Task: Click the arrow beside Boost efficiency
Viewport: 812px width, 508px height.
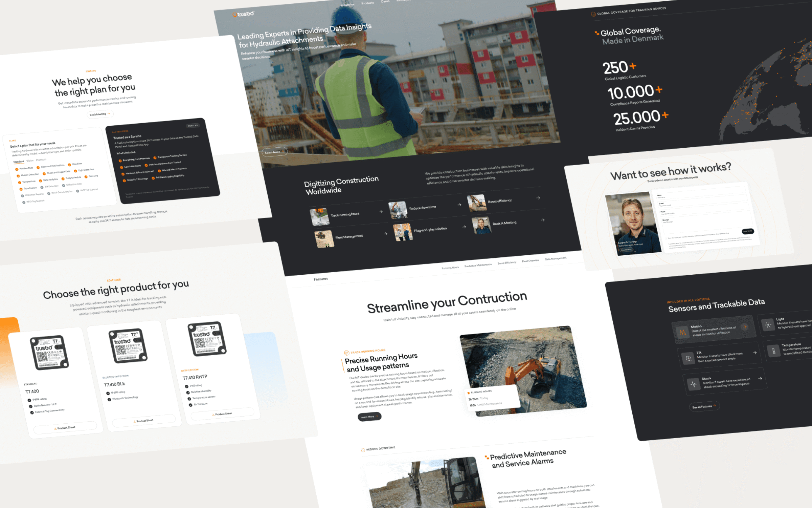Action: 538,198
